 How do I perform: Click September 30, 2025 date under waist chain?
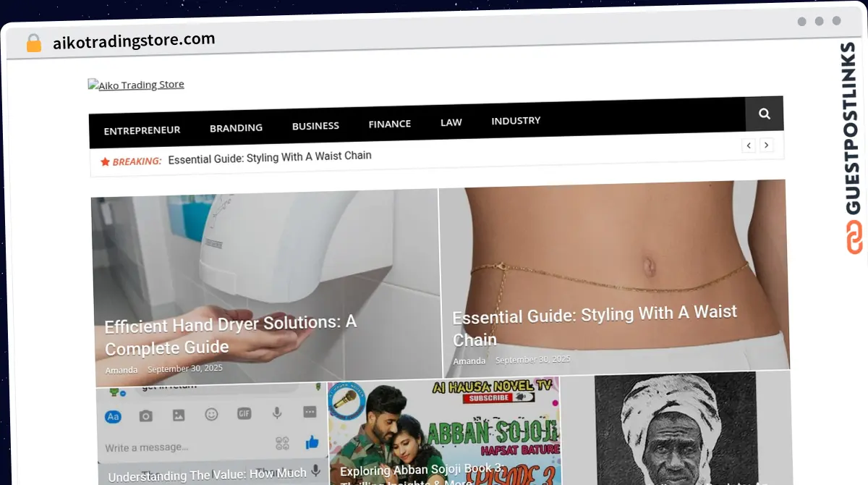pos(533,360)
